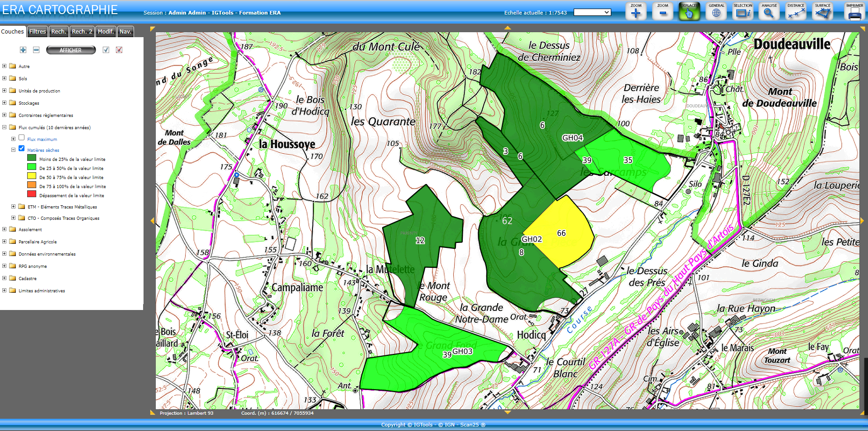Expand the Parcellaire Agricole folder
Viewport: 868px width, 431px height.
click(x=5, y=242)
